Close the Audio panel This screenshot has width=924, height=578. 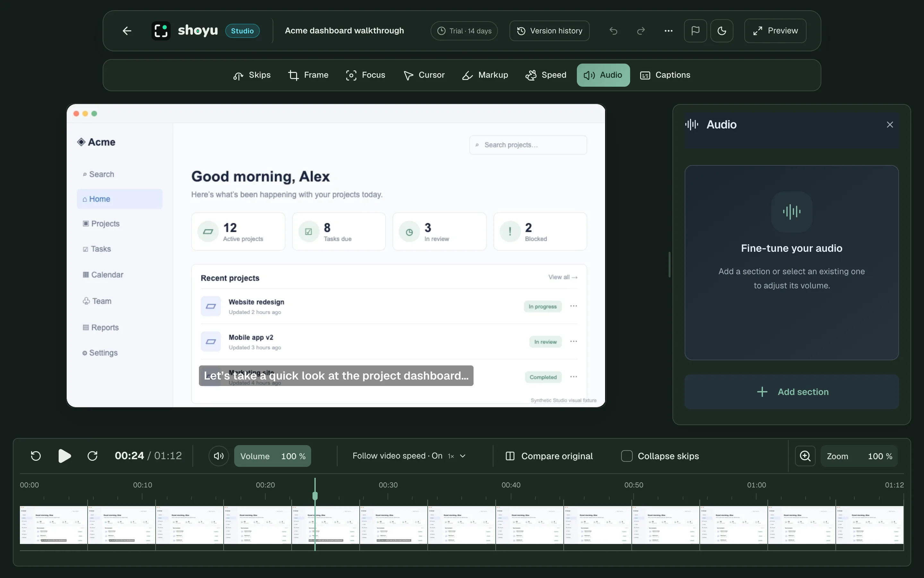890,125
